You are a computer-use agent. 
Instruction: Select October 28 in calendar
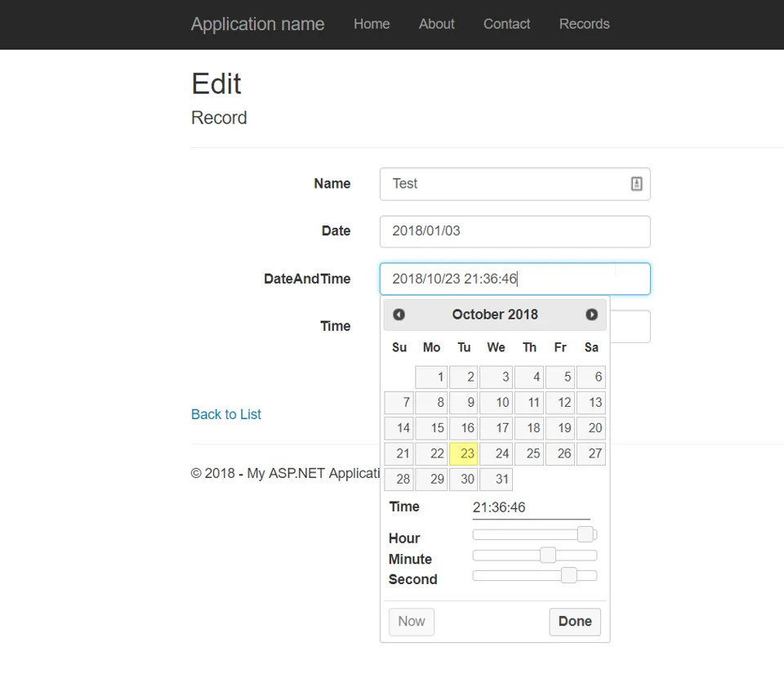[x=399, y=479]
